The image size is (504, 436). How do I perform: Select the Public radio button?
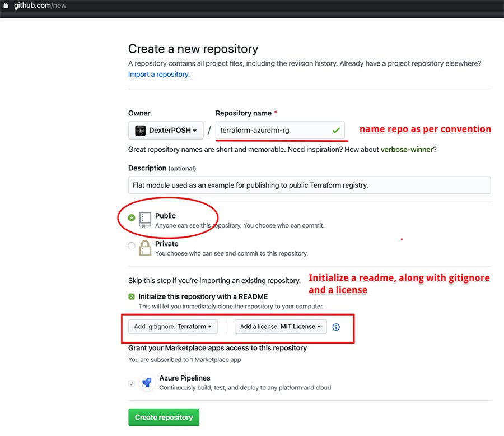[132, 217]
